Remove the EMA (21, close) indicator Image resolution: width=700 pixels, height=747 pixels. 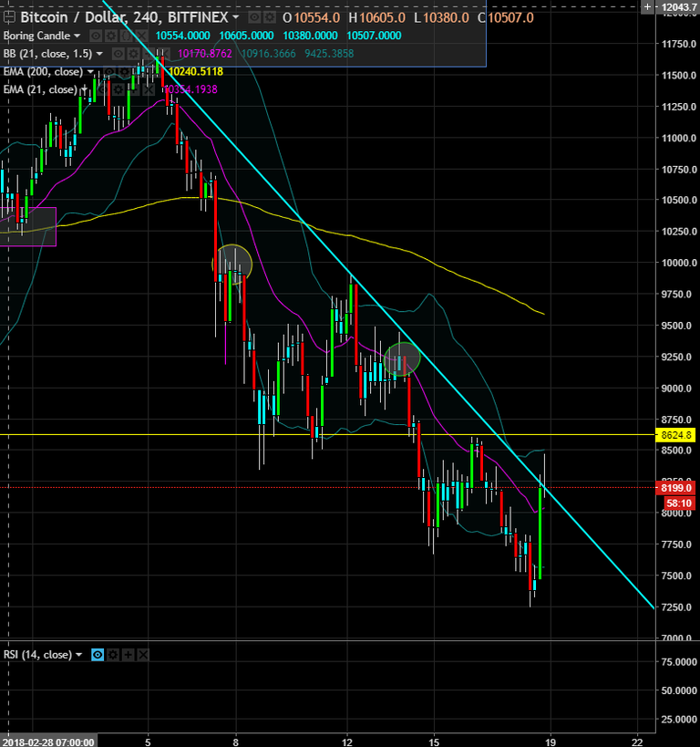tap(149, 89)
